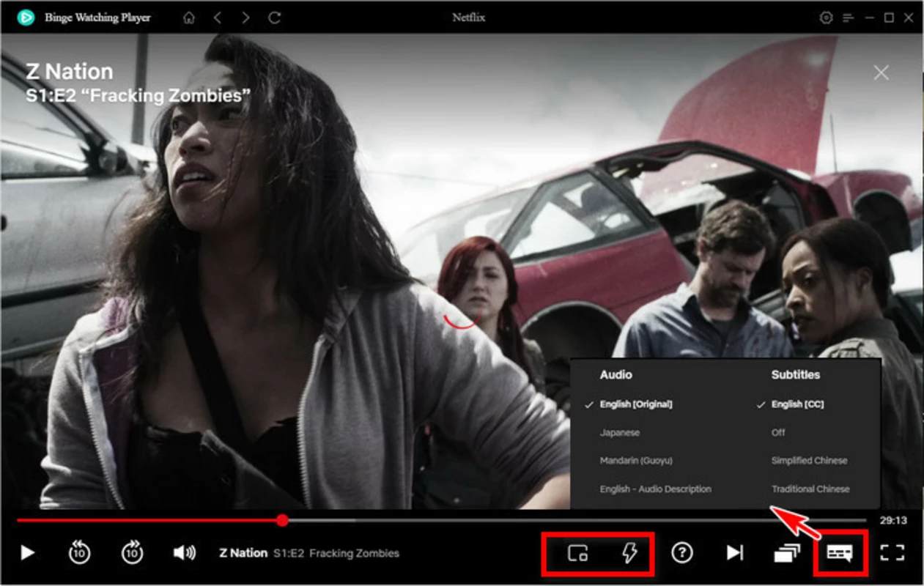Viewport: 924px width, 586px height.
Task: Click the lightning bolt speed icon
Action: point(629,554)
